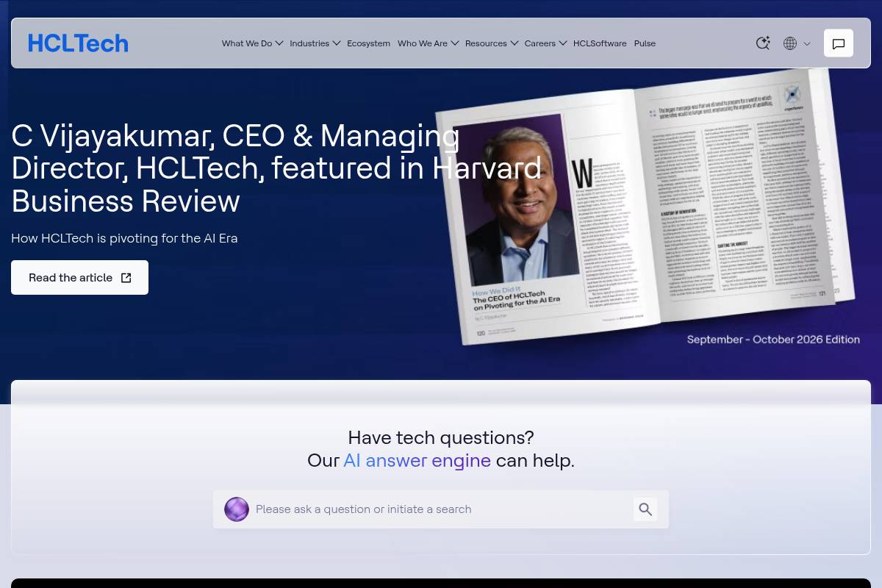The height and width of the screenshot is (588, 882).
Task: Click the Harvard Business Review magazine image
Action: [645, 206]
